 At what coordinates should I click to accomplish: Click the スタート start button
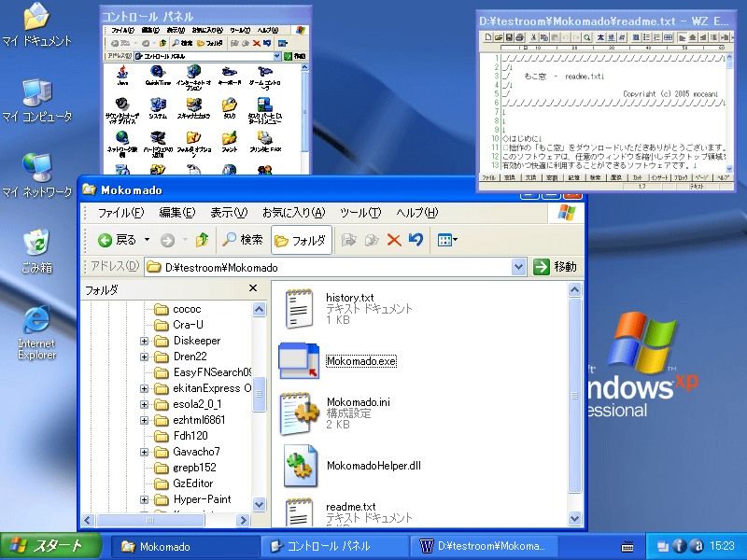(x=50, y=546)
